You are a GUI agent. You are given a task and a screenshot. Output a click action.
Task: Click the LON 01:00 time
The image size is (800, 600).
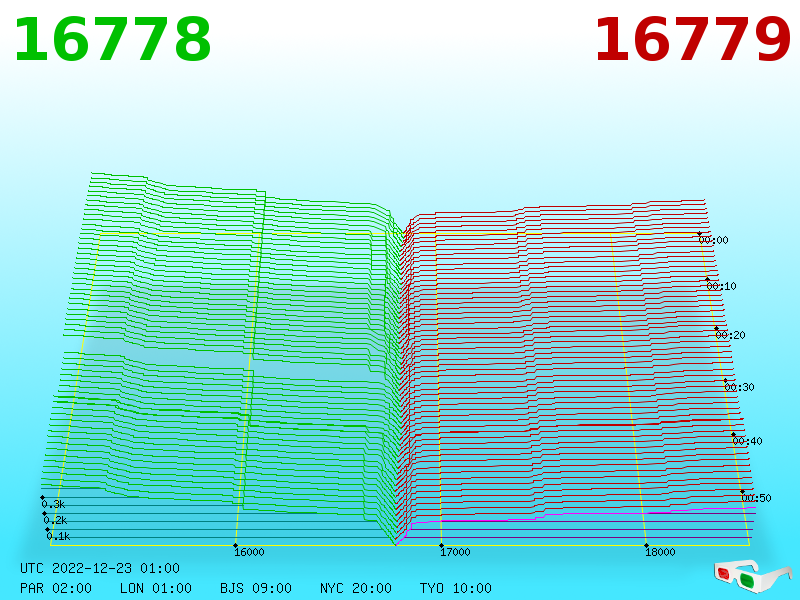pyautogui.click(x=156, y=588)
